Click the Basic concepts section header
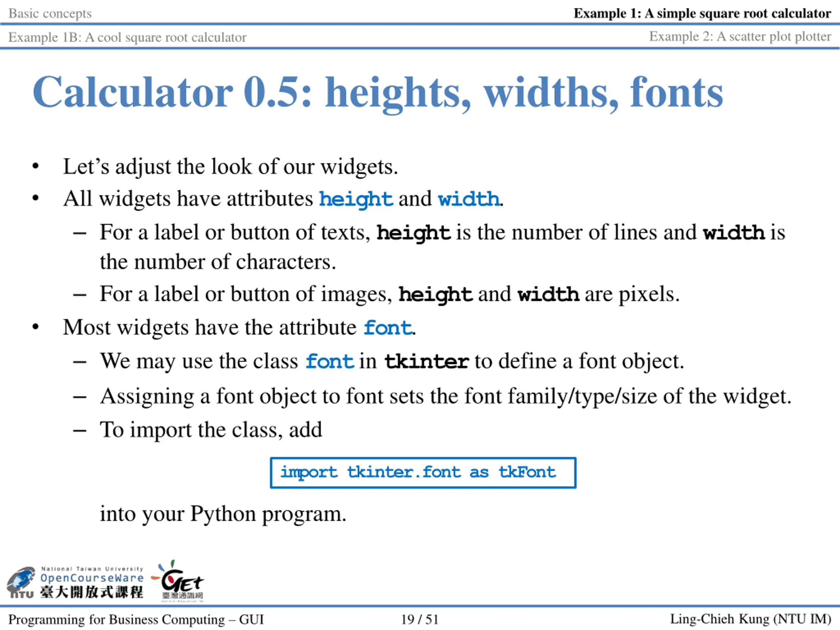The image size is (840, 630). pyautogui.click(x=50, y=13)
